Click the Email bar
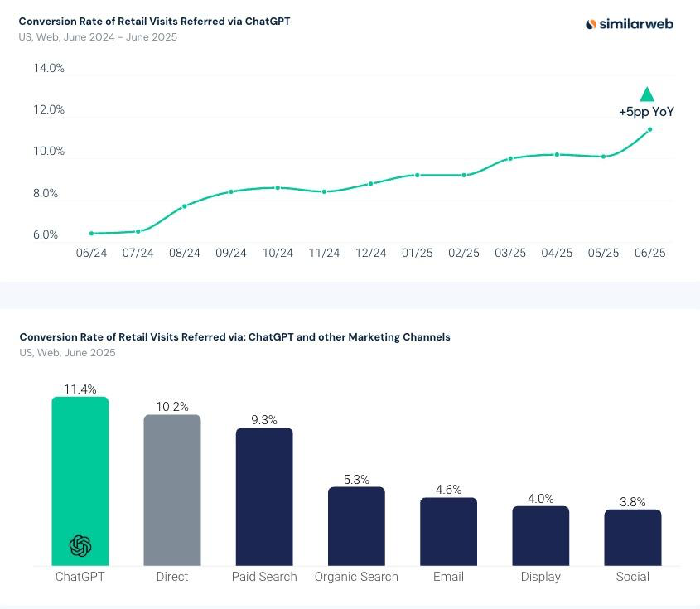Viewport: 700px width, 609px height. [x=449, y=532]
